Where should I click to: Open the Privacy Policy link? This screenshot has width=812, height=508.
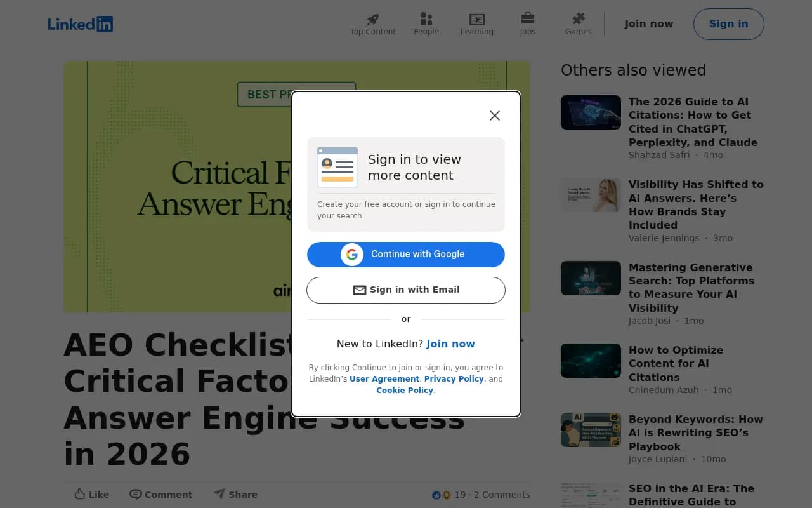tap(454, 379)
